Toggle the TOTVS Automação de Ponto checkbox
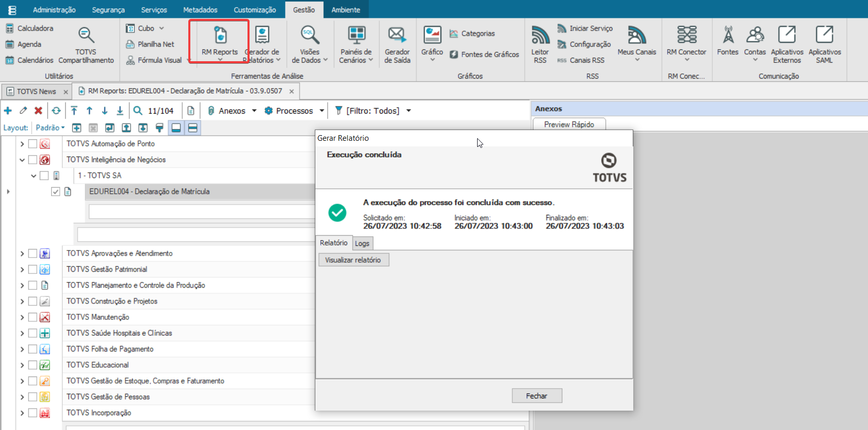The width and height of the screenshot is (868, 430). [x=33, y=144]
